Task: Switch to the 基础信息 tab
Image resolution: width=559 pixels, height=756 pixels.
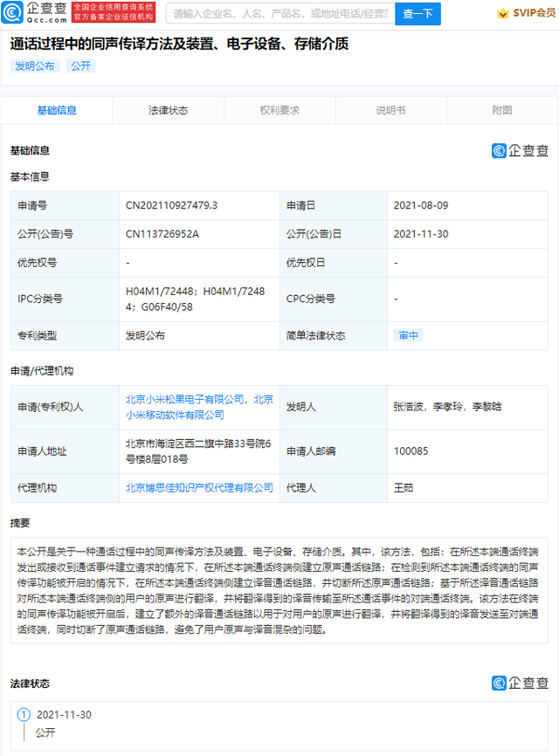Action: (56, 111)
